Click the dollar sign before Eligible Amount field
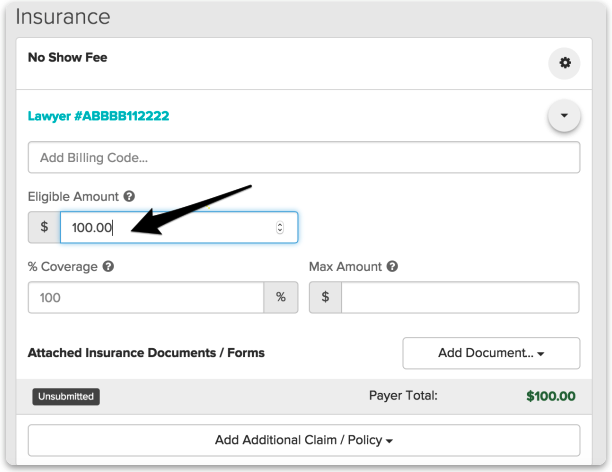 click(x=44, y=227)
